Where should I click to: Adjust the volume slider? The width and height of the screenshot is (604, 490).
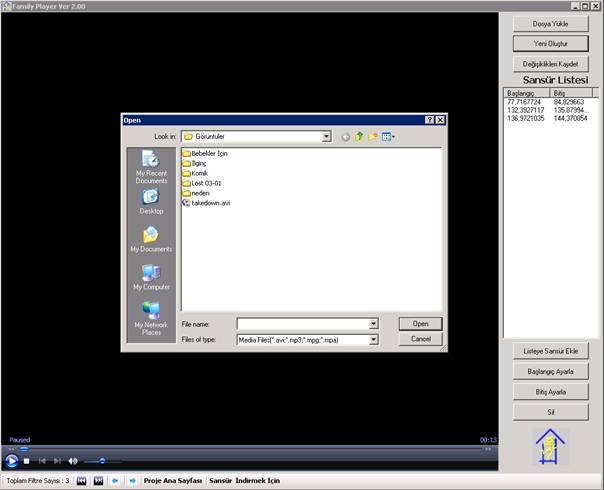102,461
